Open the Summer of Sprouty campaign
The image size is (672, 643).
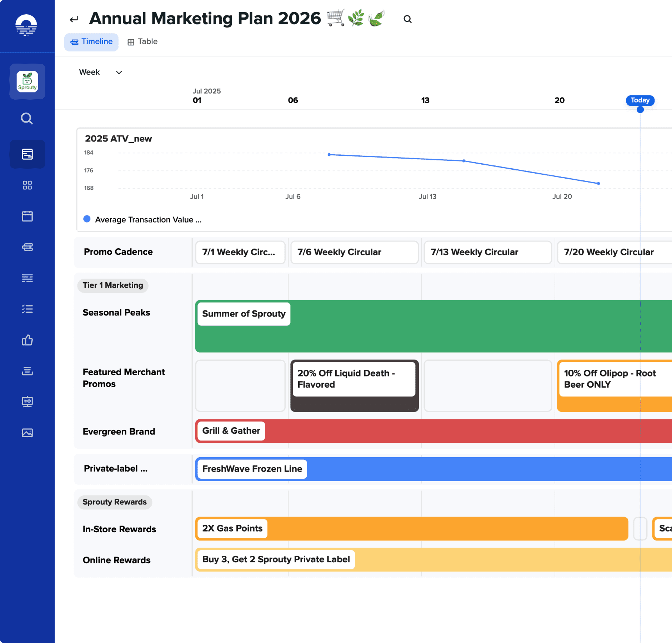point(244,314)
